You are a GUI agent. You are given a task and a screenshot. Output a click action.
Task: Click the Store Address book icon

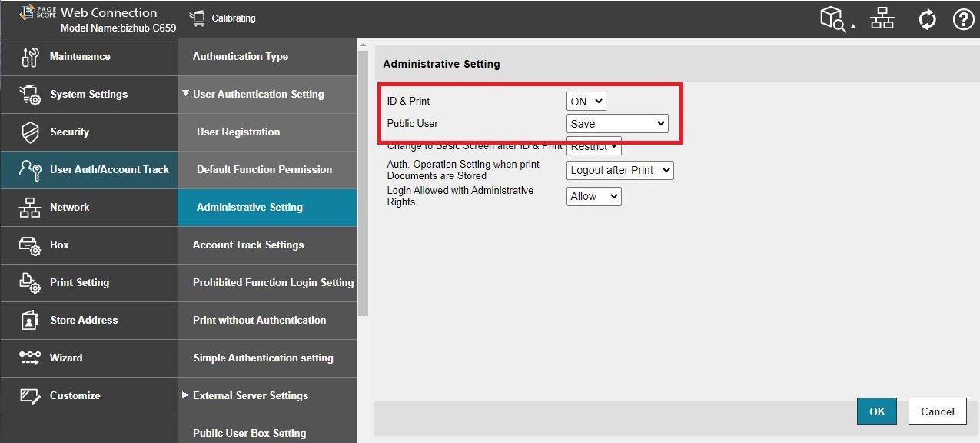coord(29,321)
